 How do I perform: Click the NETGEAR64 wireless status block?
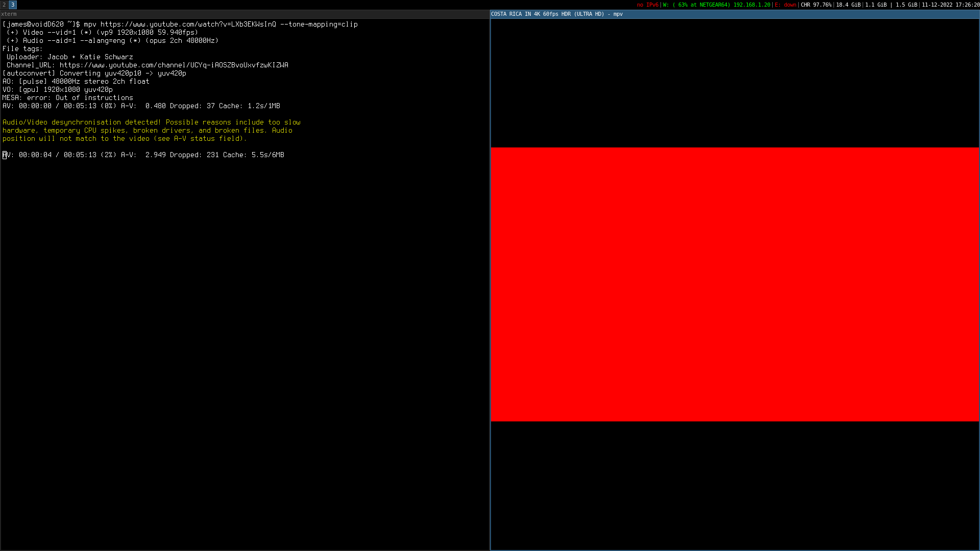[716, 5]
